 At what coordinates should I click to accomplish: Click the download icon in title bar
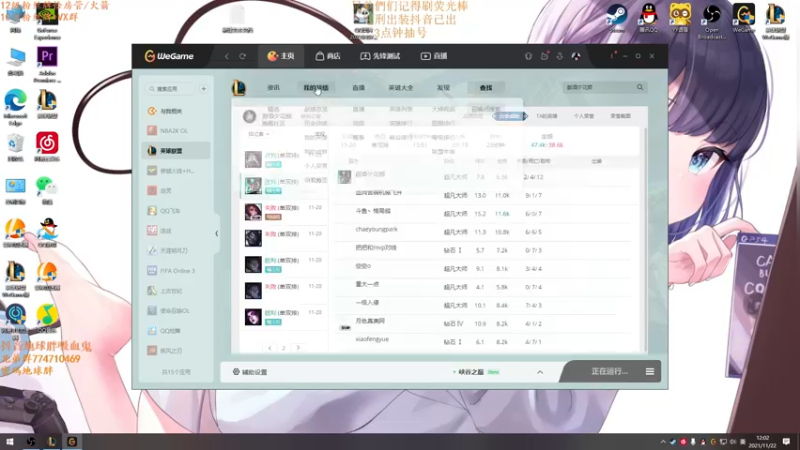tap(560, 56)
